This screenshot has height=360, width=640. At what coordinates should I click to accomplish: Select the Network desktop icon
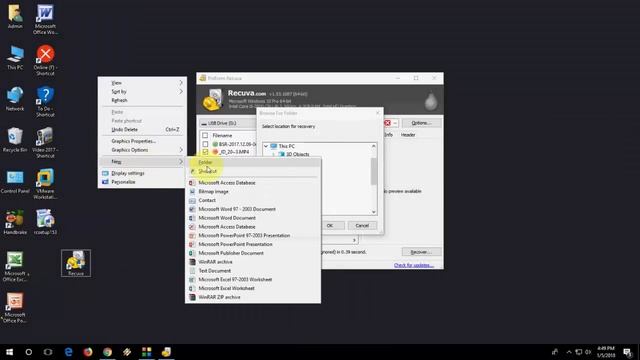15,99
